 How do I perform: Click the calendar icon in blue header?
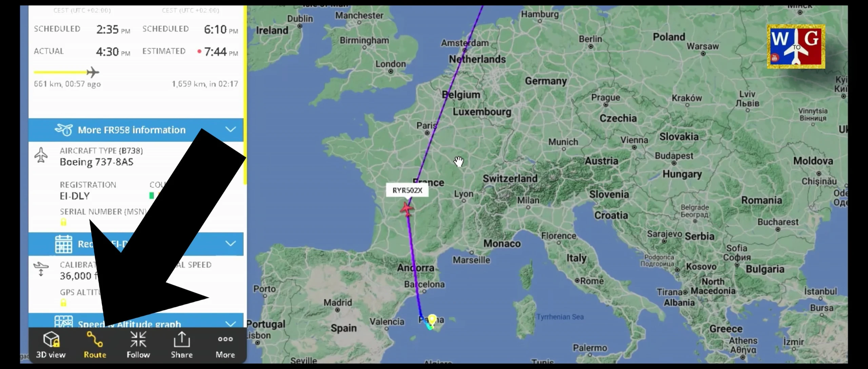click(64, 244)
